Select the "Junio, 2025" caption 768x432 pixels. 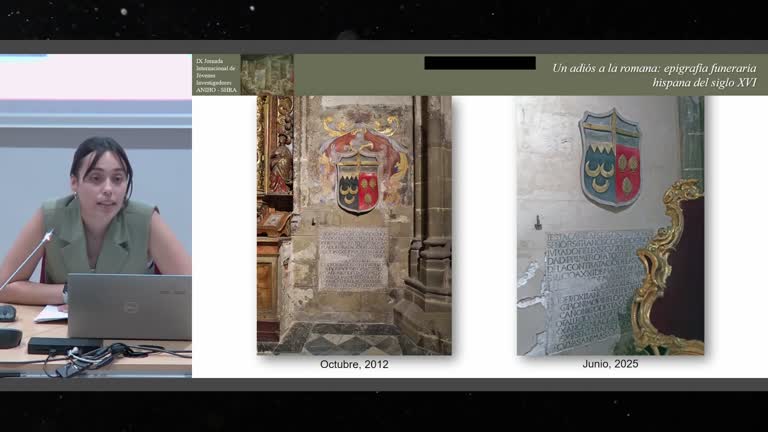pos(610,363)
